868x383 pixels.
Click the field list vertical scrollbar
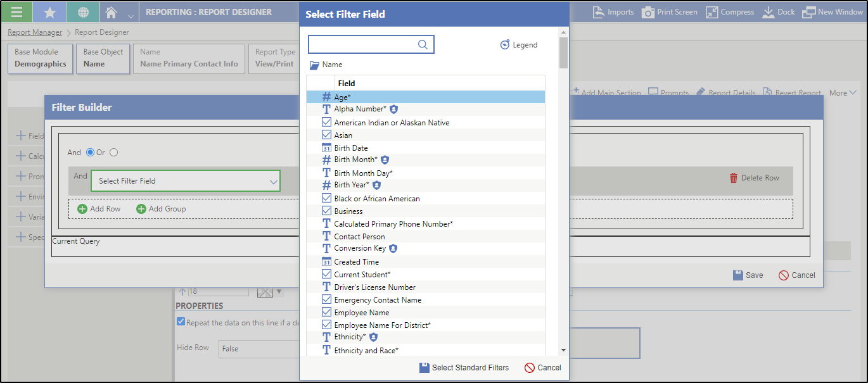coord(563,190)
